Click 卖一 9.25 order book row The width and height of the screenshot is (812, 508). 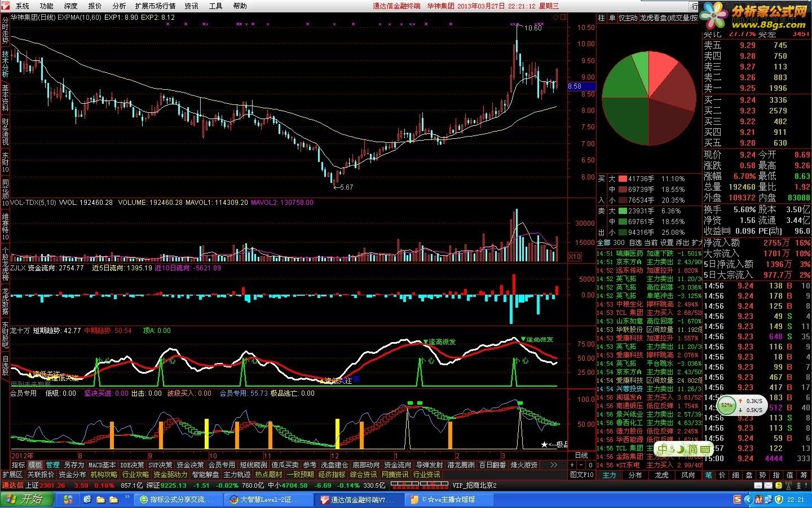click(757, 88)
